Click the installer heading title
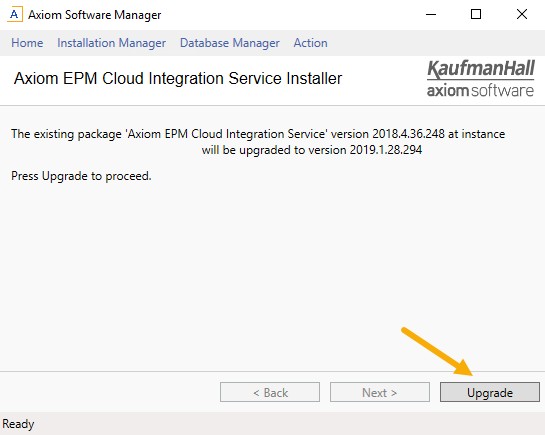The image size is (545, 435). (x=178, y=79)
